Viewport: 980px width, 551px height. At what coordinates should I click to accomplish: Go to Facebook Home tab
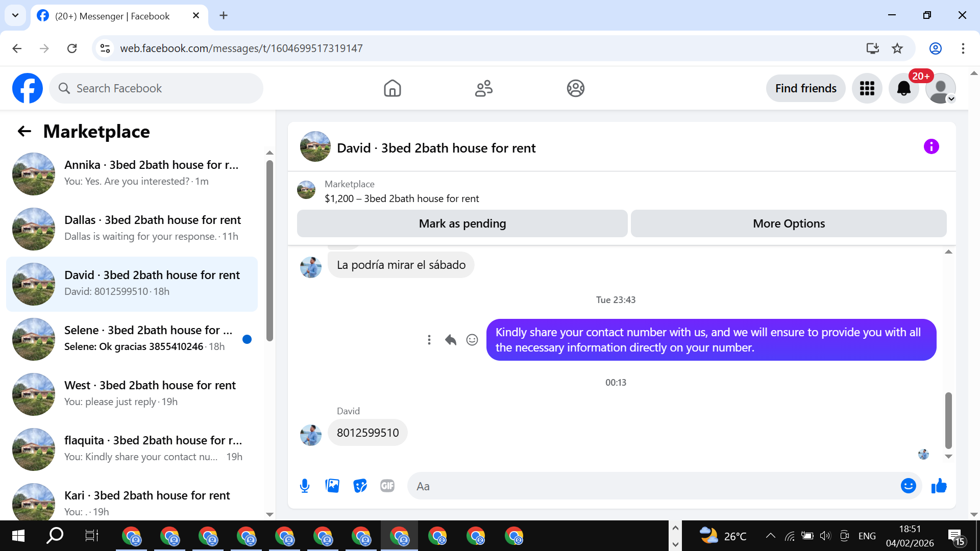coord(392,88)
